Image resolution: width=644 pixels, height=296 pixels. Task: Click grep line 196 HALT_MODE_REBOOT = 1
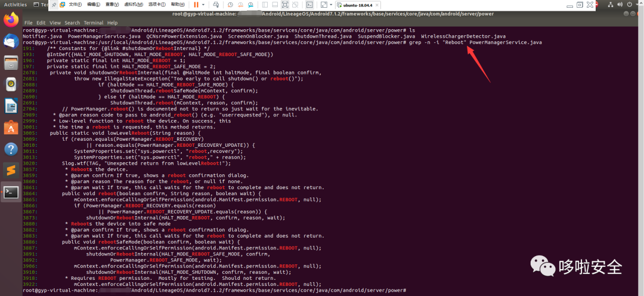point(104,60)
